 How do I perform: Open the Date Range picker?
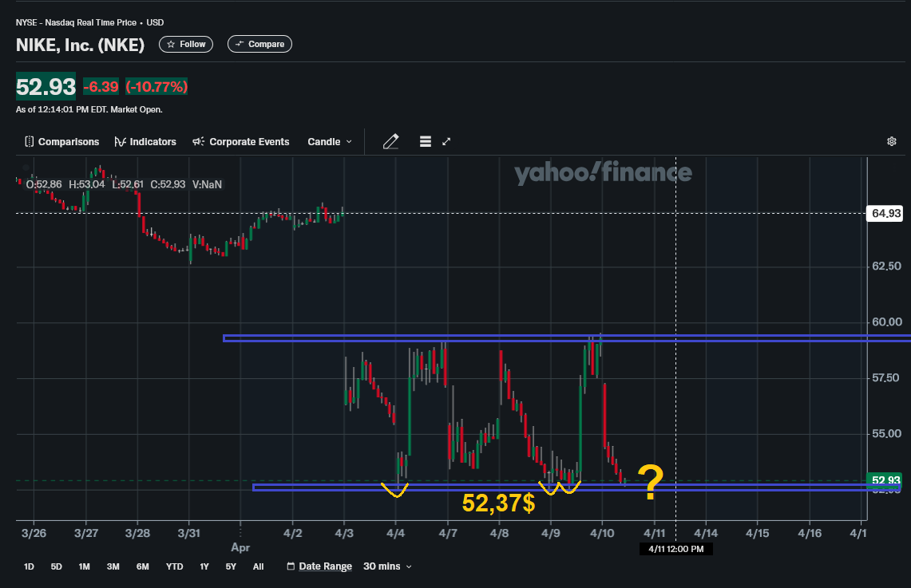tap(325, 566)
